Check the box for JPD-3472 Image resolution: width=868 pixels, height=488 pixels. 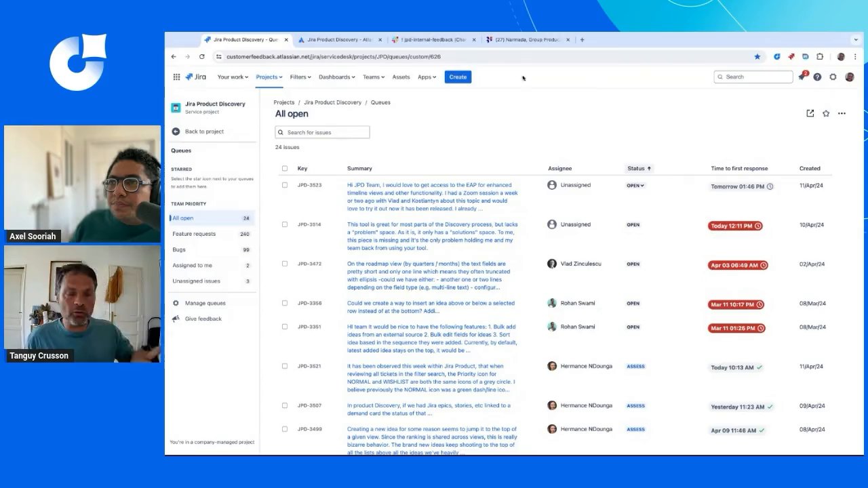284,264
